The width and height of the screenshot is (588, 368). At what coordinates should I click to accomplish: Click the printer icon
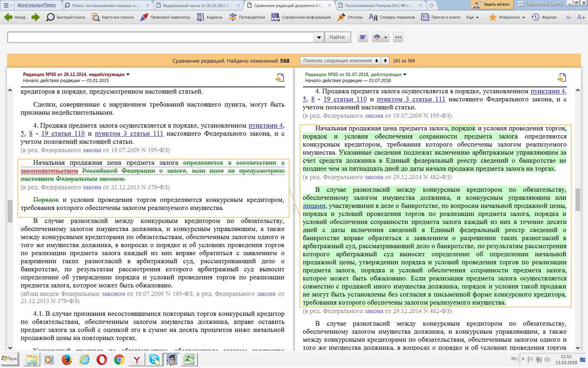377,37
